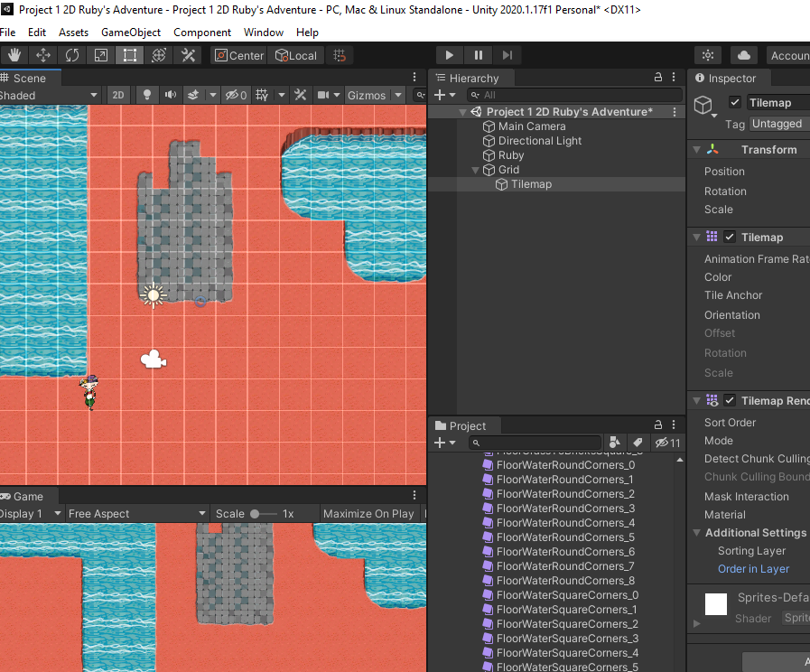Click the Gizmos button
810x672 pixels.
coord(367,95)
